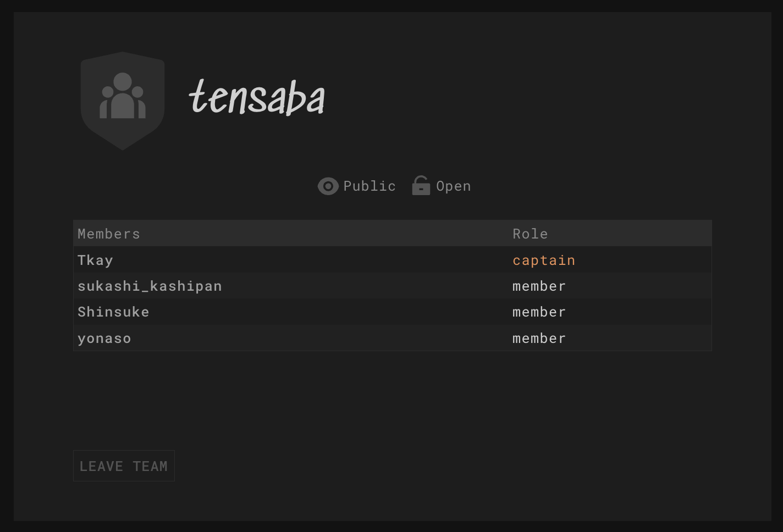
Task: Click the open padlock icon
Action: point(421,186)
